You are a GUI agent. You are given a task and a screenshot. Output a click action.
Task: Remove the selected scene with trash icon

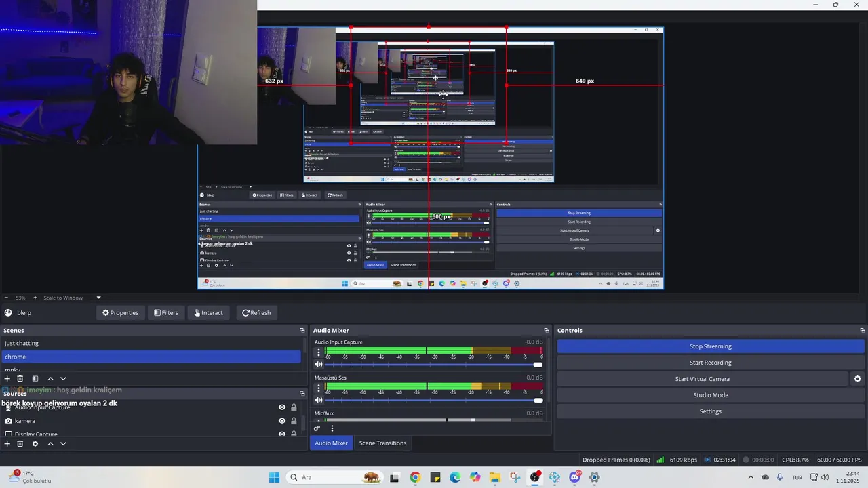point(20,379)
